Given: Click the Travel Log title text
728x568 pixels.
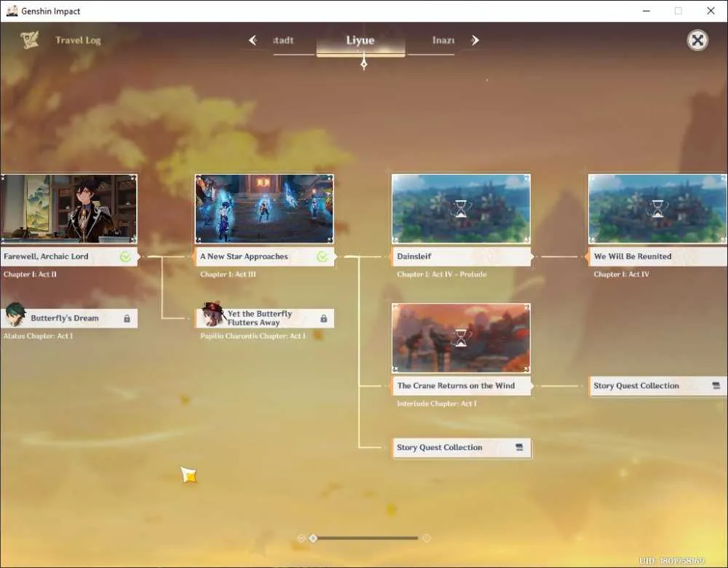Looking at the screenshot, I should [x=78, y=40].
